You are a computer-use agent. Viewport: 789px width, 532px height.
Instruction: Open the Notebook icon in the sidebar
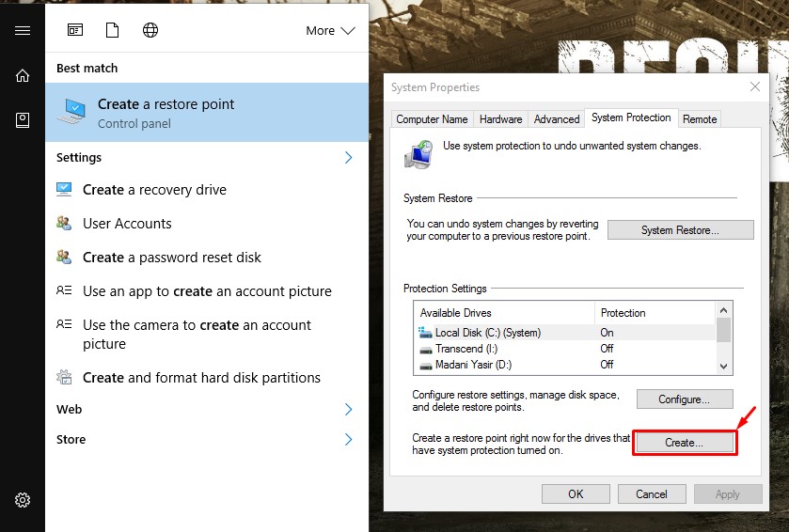[23, 120]
